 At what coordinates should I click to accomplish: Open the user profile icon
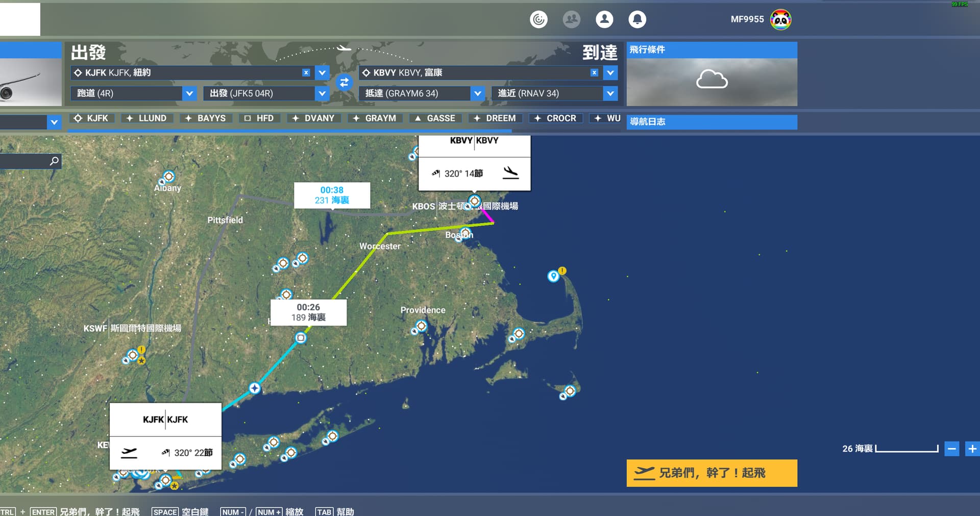(x=604, y=19)
